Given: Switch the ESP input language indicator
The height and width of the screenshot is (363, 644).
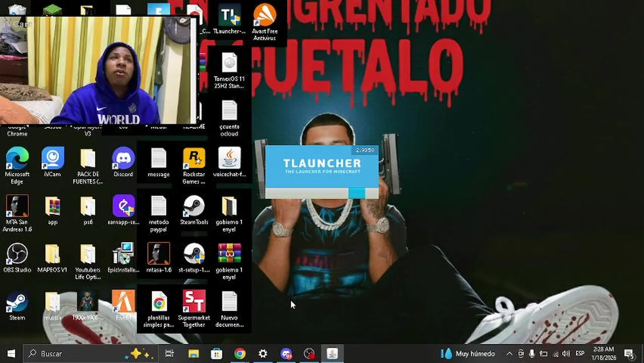Looking at the screenshot, I should click(580, 354).
